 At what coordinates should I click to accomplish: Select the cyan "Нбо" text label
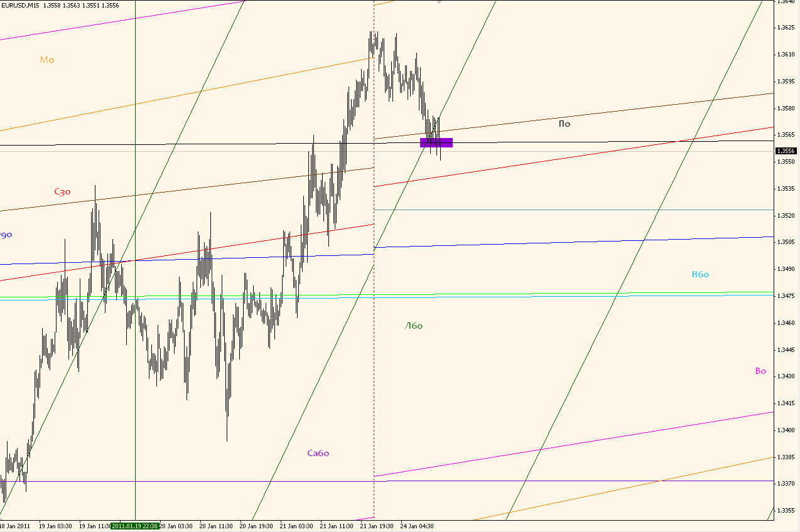tap(700, 274)
